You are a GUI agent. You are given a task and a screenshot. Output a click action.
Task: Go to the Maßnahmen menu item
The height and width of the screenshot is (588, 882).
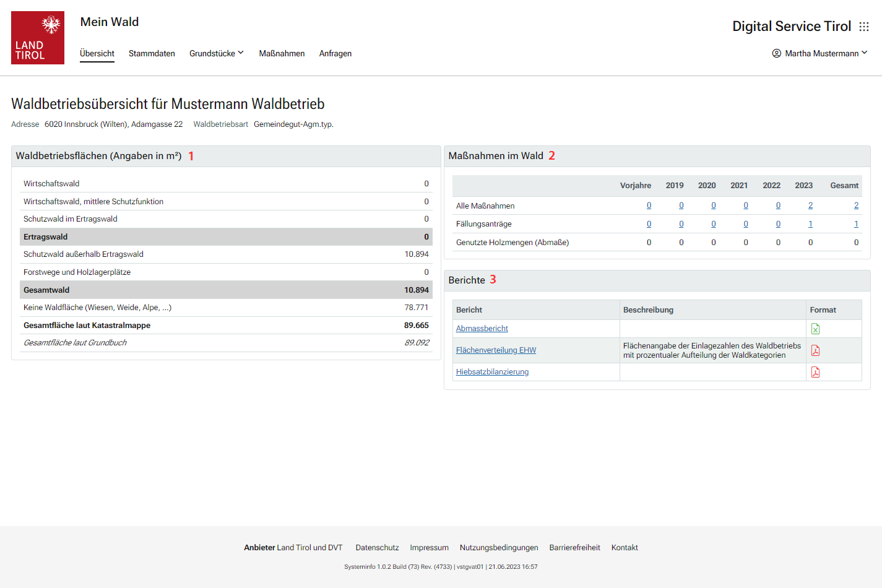[282, 53]
